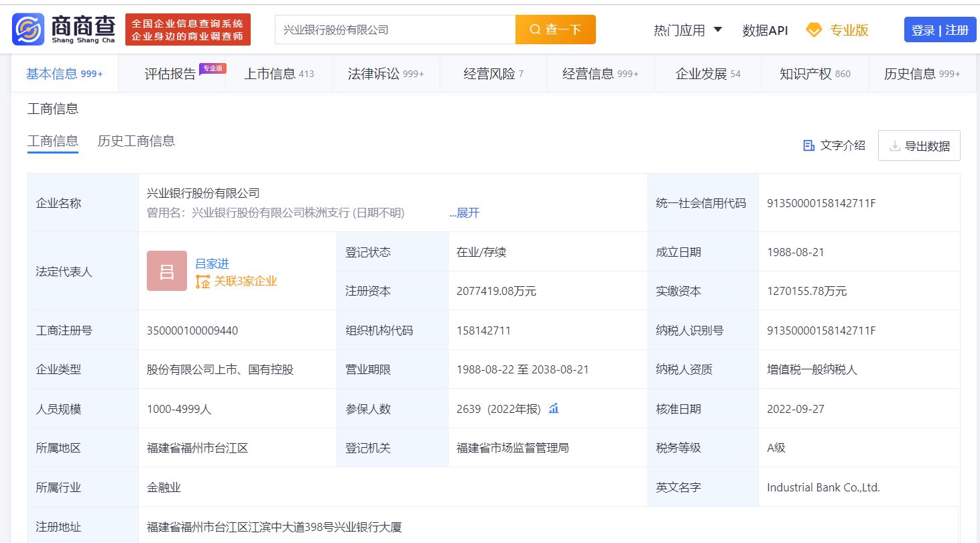The image size is (980, 543).
Task: Open the 专业版 link text
Action: (849, 30)
